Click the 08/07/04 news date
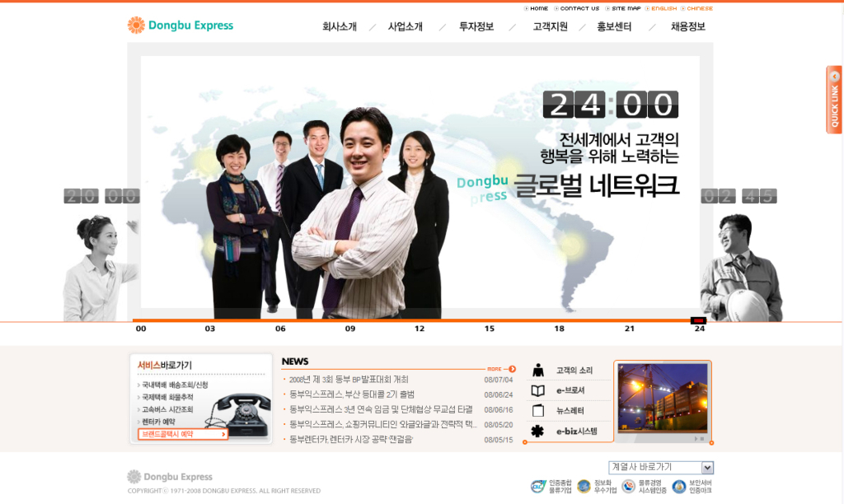Viewport: 844px width, 504px height. click(499, 380)
